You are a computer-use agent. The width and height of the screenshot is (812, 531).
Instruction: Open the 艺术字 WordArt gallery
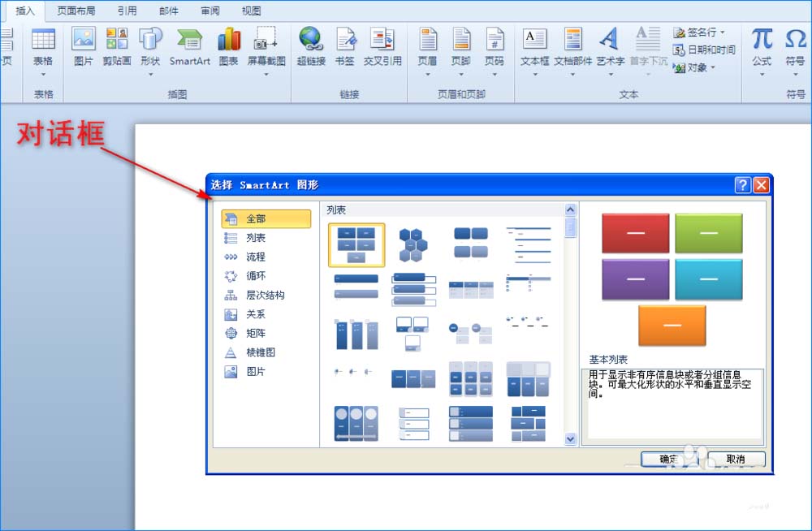[x=611, y=52]
